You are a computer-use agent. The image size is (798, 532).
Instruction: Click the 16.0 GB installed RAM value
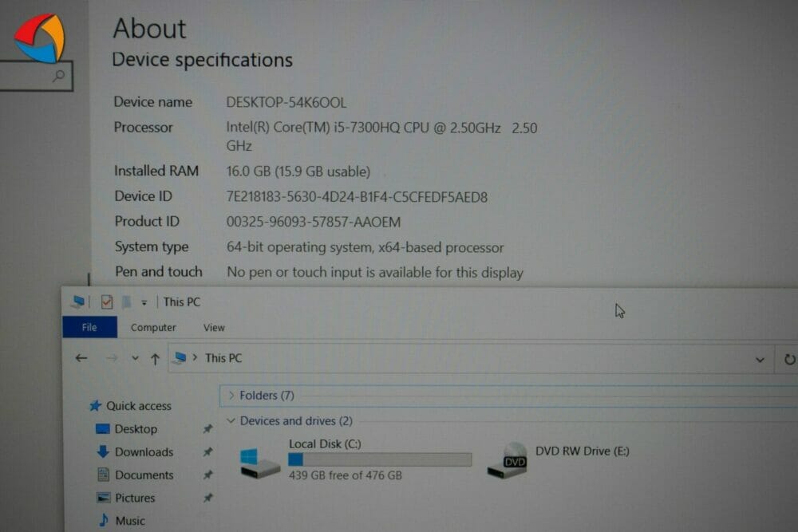[298, 171]
